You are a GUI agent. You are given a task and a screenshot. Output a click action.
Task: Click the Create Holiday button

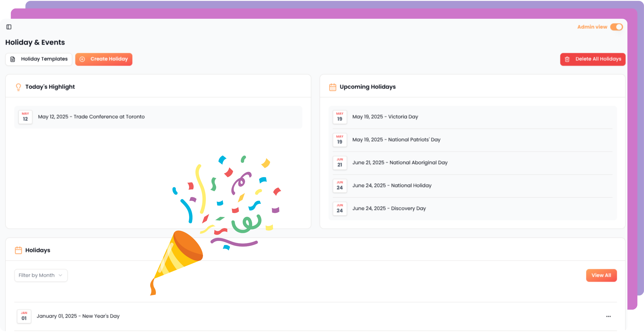coord(104,59)
